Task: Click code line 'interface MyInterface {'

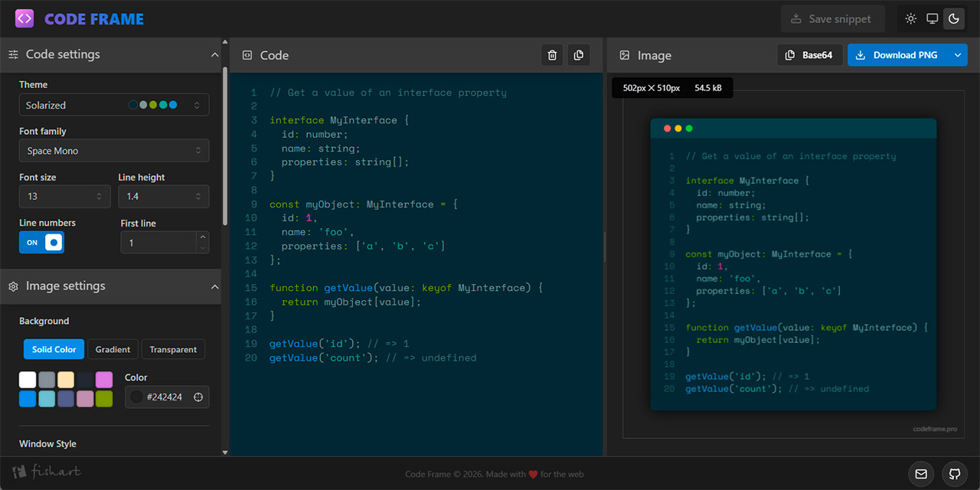Action: click(x=339, y=120)
